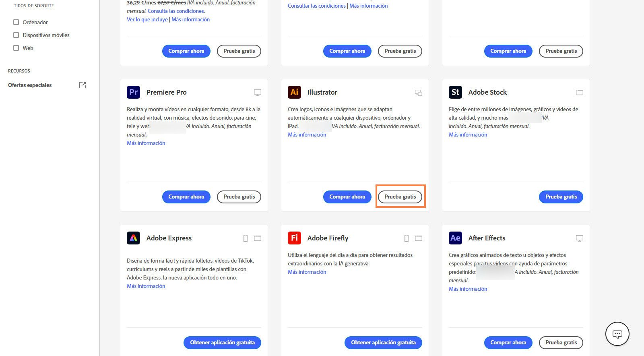Click Comprar ahora for Illustrator
Viewport: 644px width, 356px height.
[x=347, y=197]
